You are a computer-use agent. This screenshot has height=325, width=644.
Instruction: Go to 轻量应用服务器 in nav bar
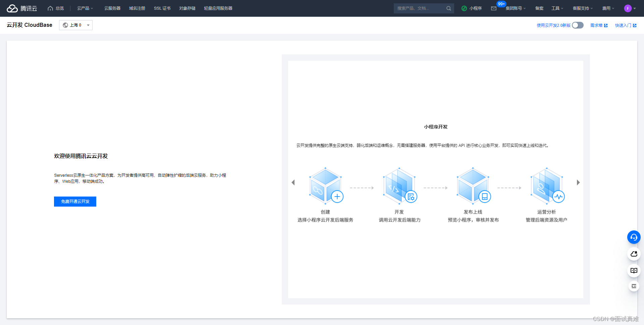click(218, 8)
